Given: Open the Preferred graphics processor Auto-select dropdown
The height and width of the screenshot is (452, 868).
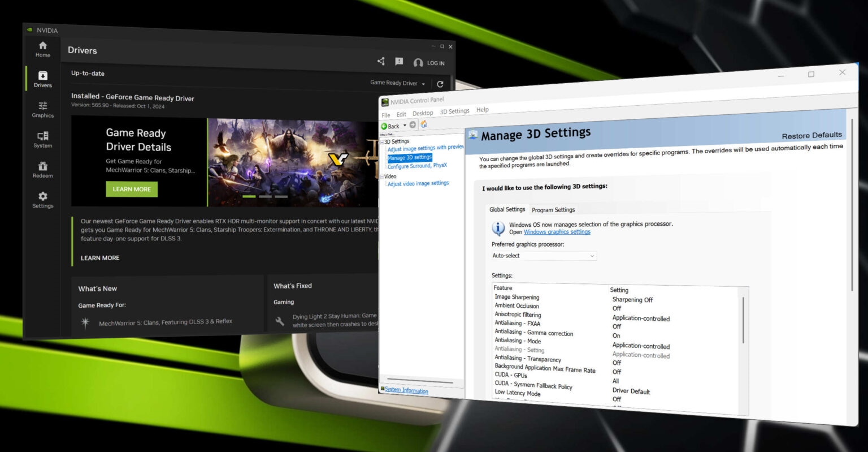Looking at the screenshot, I should [544, 256].
